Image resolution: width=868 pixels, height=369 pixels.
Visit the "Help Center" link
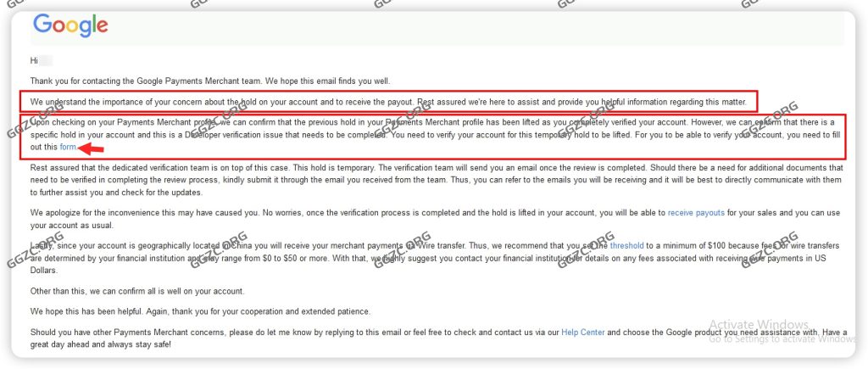coord(583,333)
